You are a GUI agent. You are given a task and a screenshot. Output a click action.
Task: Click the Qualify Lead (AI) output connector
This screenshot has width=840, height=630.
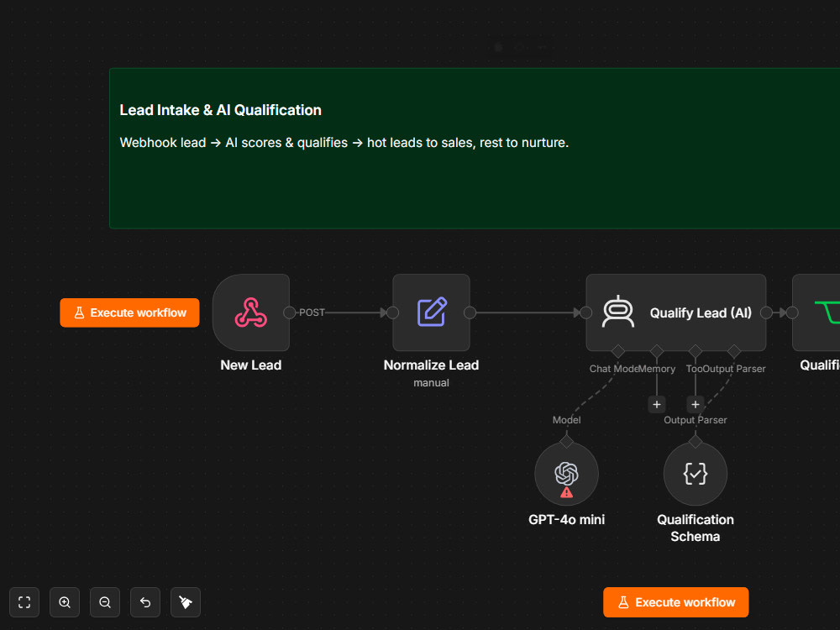[766, 312]
